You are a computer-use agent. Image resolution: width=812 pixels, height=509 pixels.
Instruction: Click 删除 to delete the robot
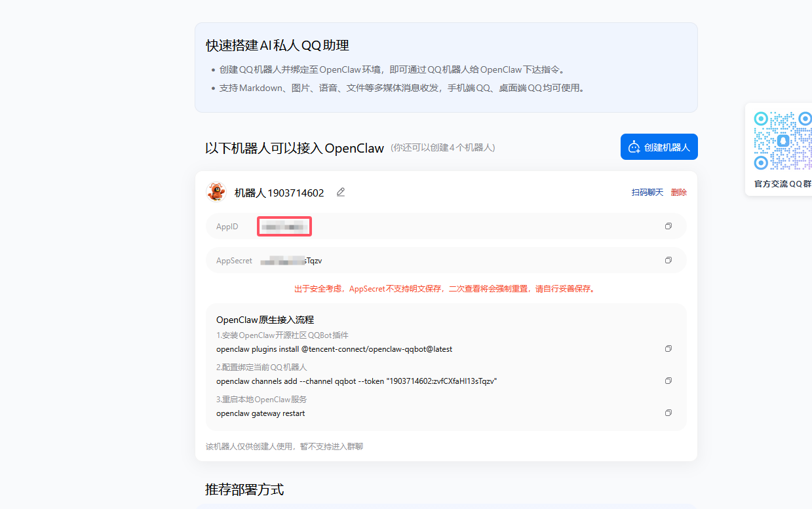[x=679, y=193]
